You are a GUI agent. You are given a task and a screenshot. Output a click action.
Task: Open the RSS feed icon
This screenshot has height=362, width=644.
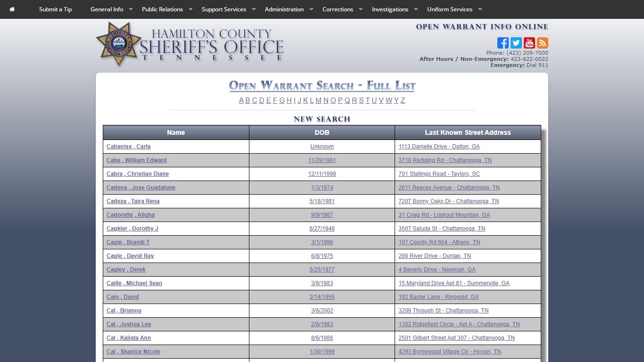543,43
